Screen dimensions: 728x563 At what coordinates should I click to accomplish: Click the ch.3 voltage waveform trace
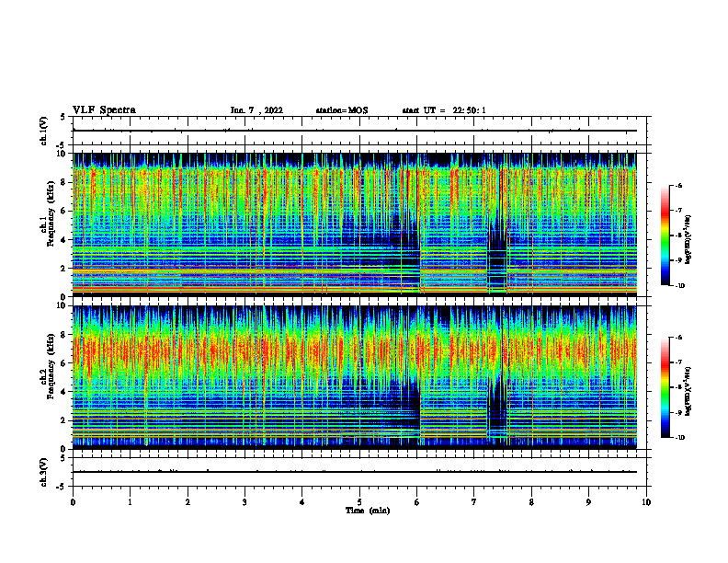coord(355,472)
